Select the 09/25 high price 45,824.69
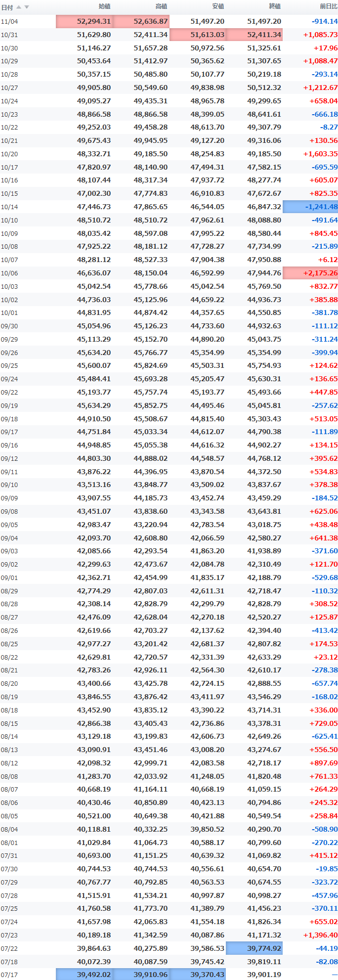Image resolution: width=338 pixels, height=980 pixels. click(x=151, y=365)
